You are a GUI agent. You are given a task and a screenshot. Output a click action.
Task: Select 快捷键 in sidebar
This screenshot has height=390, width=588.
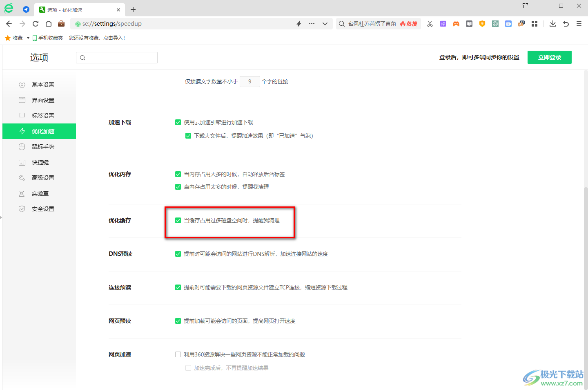[39, 162]
